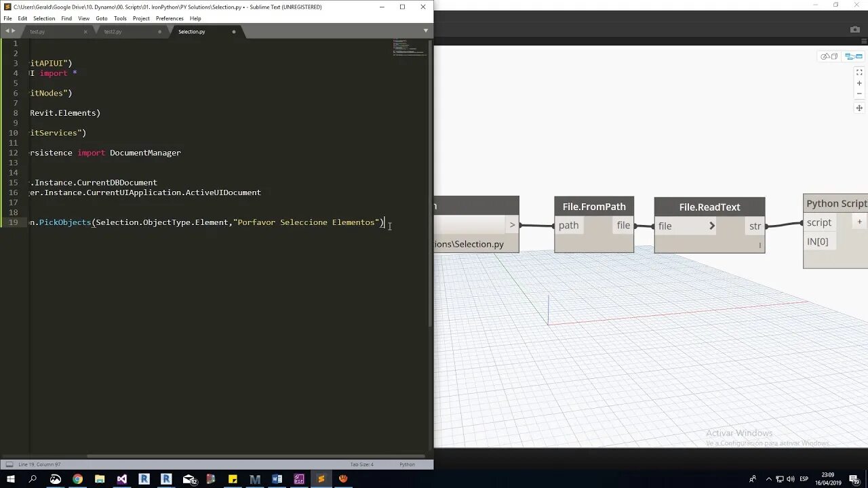Open the Project menu in Sublime Text
This screenshot has height=488, width=868.
coord(141,18)
